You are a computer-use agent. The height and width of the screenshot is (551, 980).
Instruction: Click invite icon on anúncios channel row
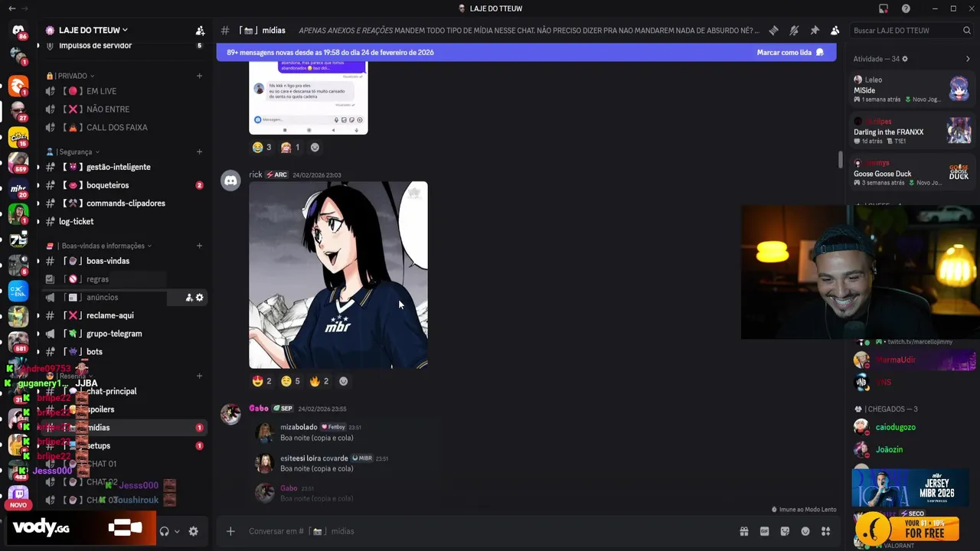point(188,298)
